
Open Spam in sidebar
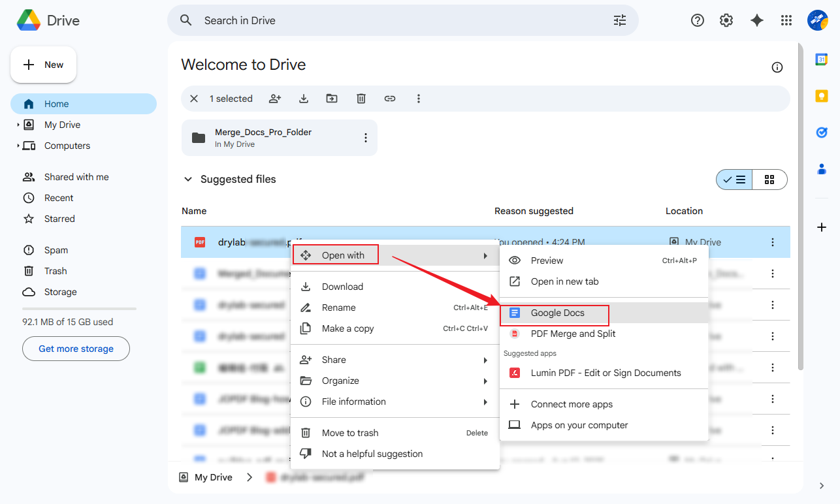point(84,250)
